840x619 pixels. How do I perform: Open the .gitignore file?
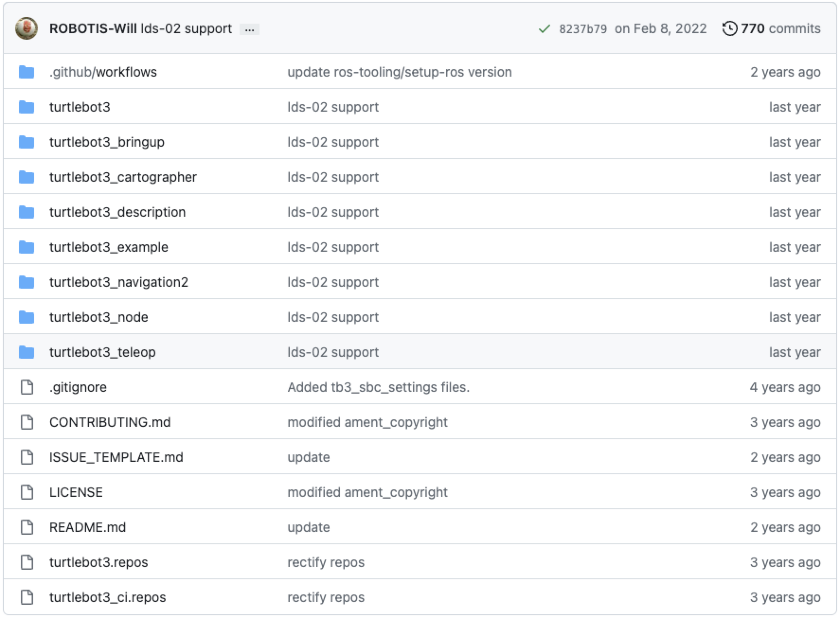(78, 387)
